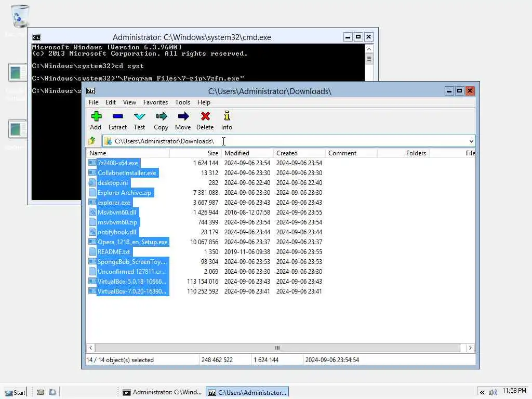Select the file name Explorer Archive.zip

tap(124, 192)
